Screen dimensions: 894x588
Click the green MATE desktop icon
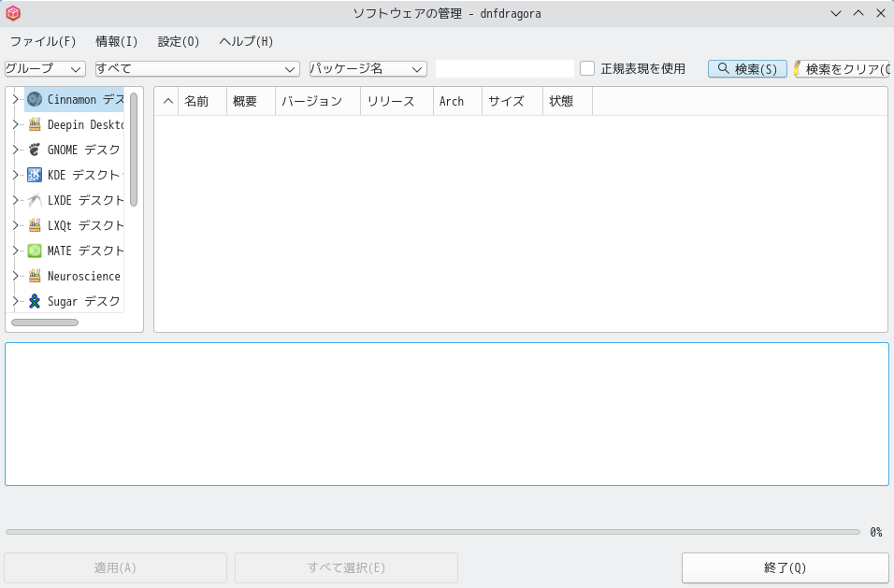[35, 251]
